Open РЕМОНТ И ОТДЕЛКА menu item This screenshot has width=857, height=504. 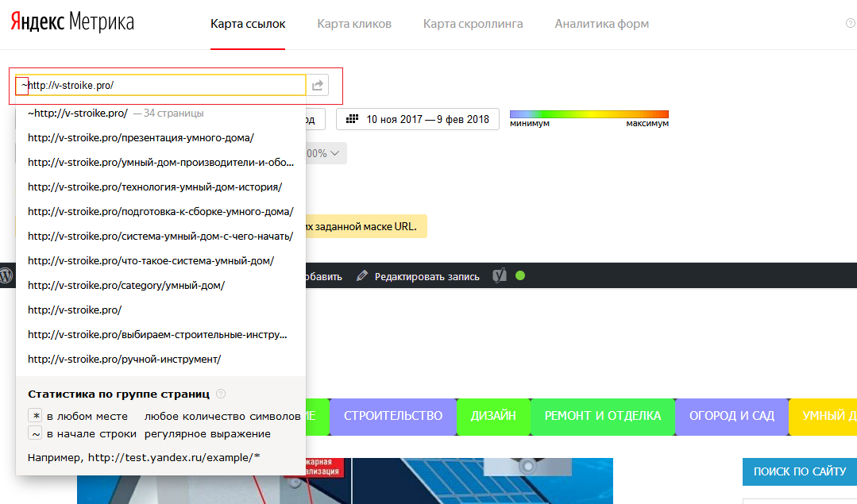[x=603, y=416]
